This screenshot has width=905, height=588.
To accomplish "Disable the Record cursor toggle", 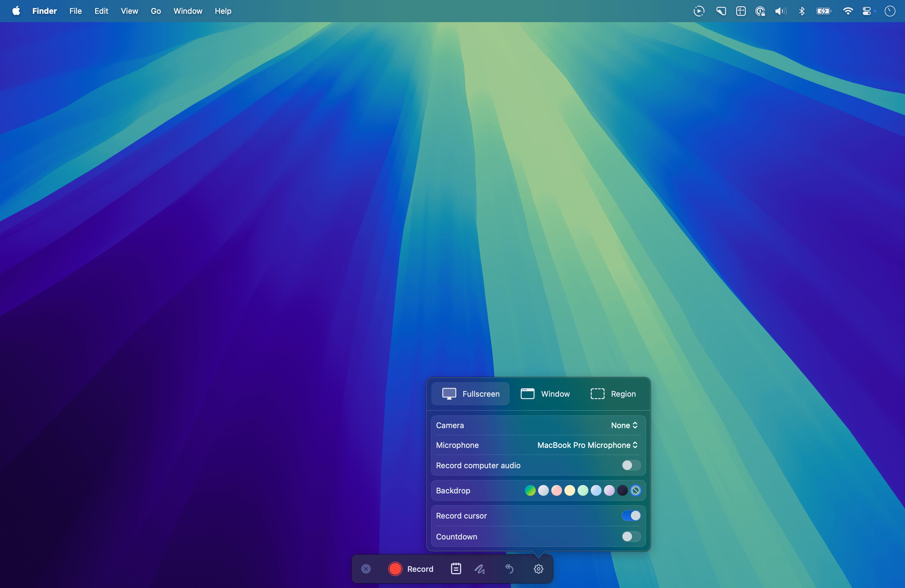I will point(631,516).
